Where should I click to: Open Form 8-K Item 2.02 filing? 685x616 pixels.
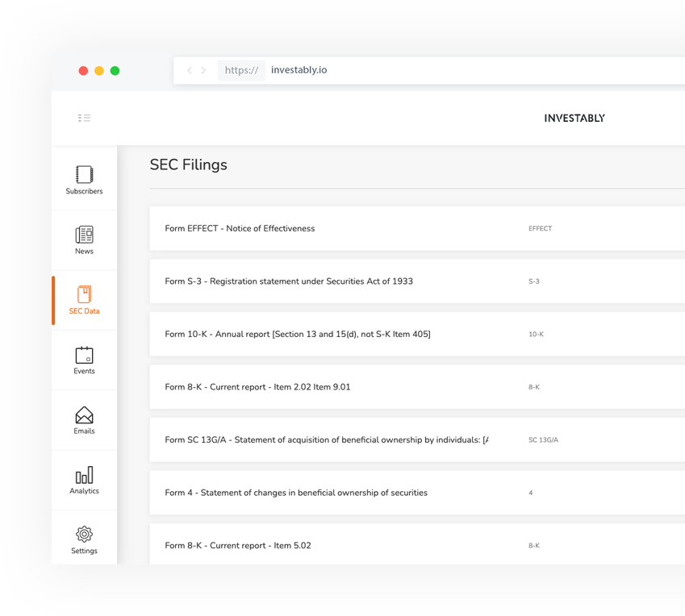pyautogui.click(x=257, y=387)
